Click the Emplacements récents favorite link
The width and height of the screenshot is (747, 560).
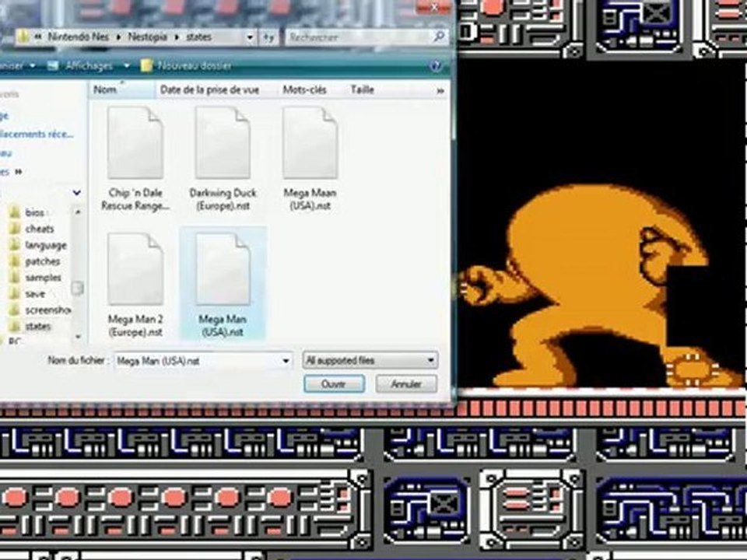click(37, 135)
